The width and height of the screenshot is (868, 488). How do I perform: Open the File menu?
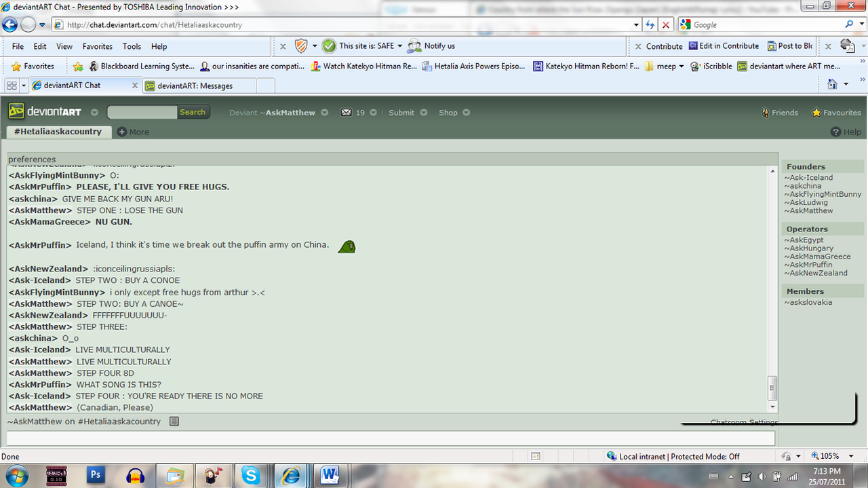(x=18, y=46)
